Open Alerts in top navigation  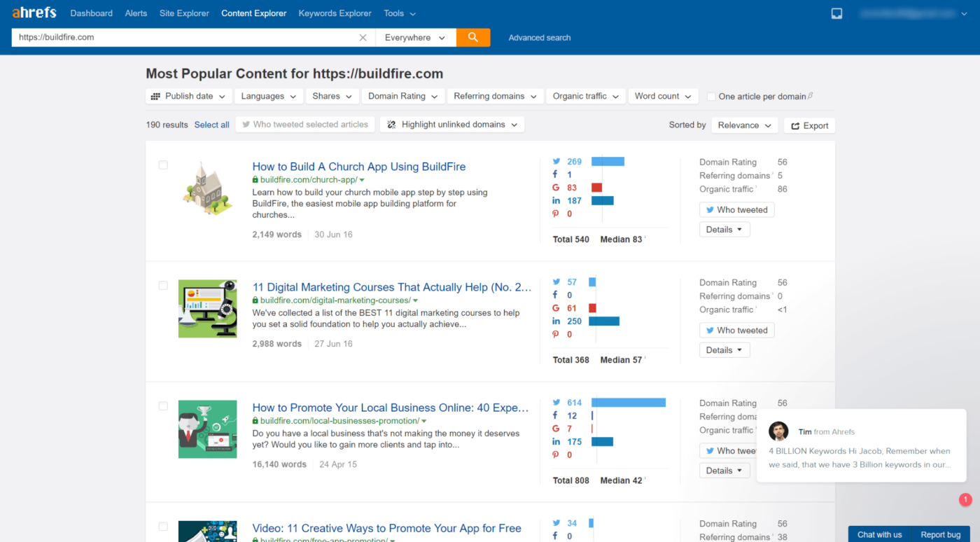coord(136,13)
